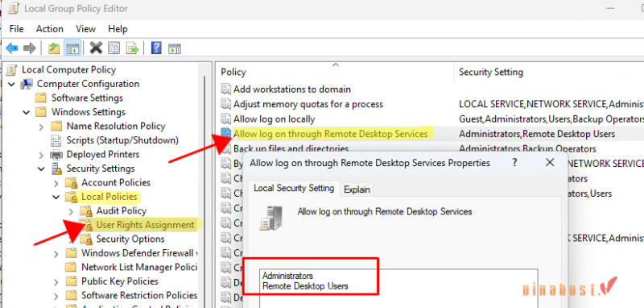The height and width of the screenshot is (308, 644).
Task: Expand the Software Restriction Policies node
Action: click(x=56, y=296)
